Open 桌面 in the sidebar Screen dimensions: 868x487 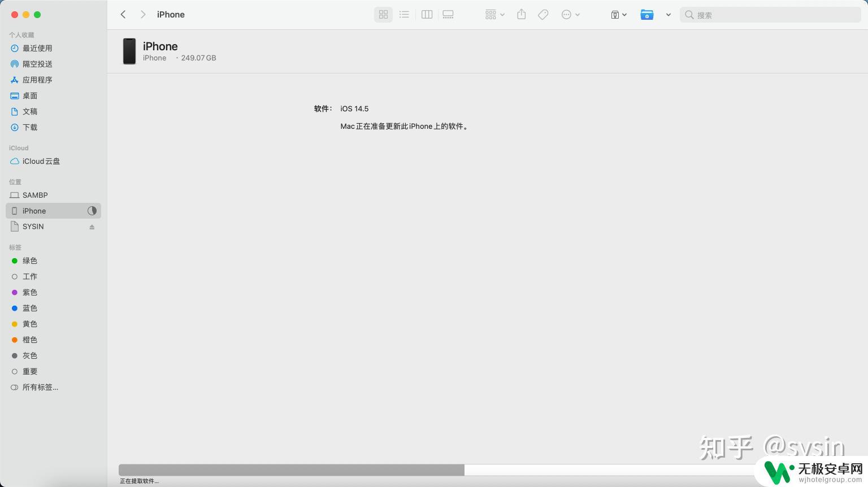[53, 95]
